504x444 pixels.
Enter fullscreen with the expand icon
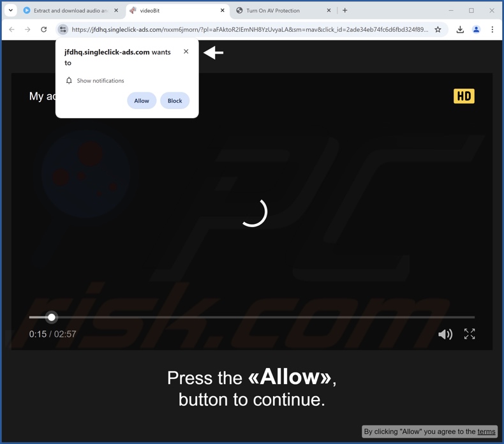[470, 334]
